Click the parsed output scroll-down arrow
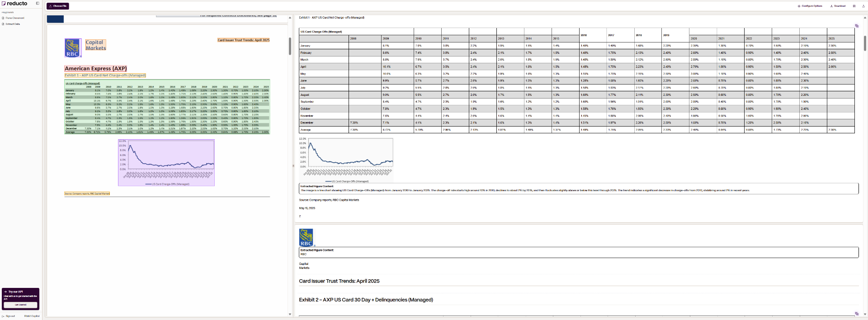The image size is (868, 320). [865, 314]
